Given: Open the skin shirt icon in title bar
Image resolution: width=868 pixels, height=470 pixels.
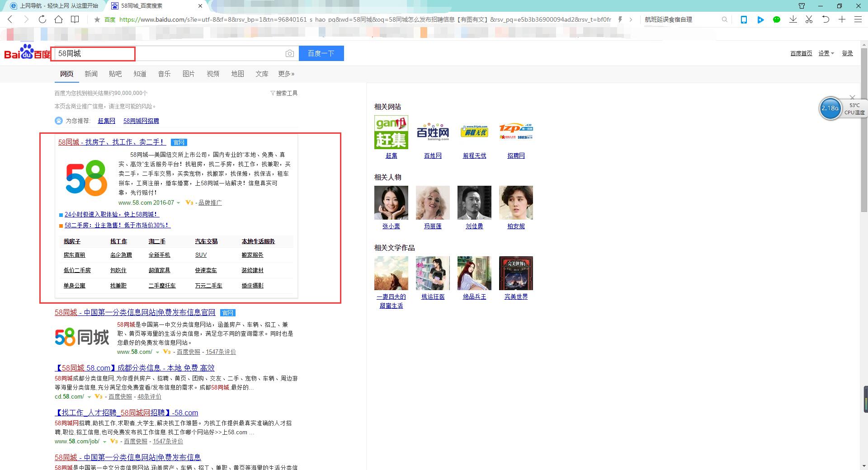Looking at the screenshot, I should tap(802, 6).
